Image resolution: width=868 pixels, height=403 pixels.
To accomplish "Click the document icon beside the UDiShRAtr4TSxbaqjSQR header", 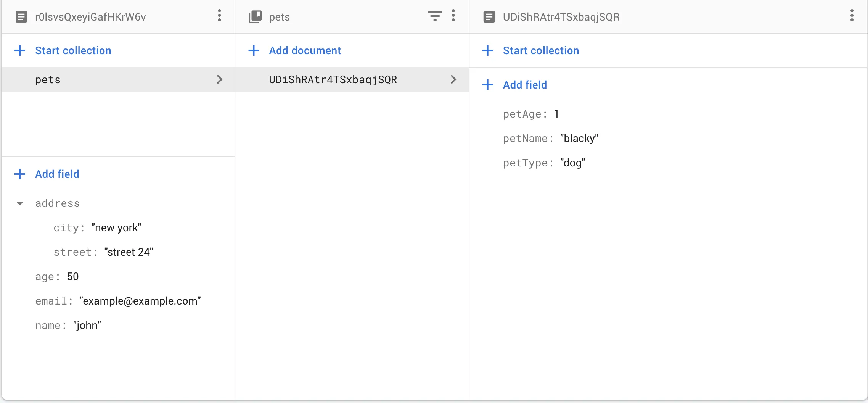I will click(489, 17).
